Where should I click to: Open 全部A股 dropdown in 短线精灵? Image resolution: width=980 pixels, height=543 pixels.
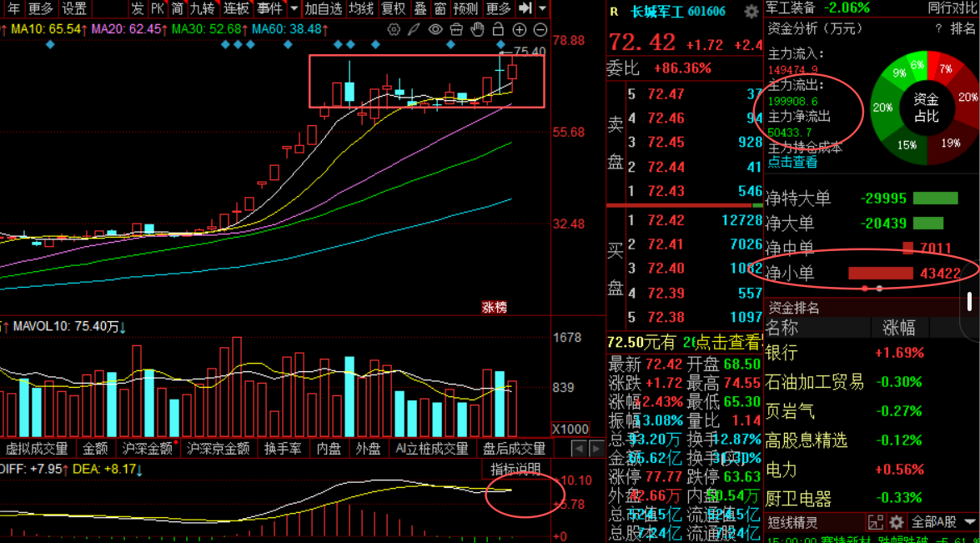tap(944, 522)
